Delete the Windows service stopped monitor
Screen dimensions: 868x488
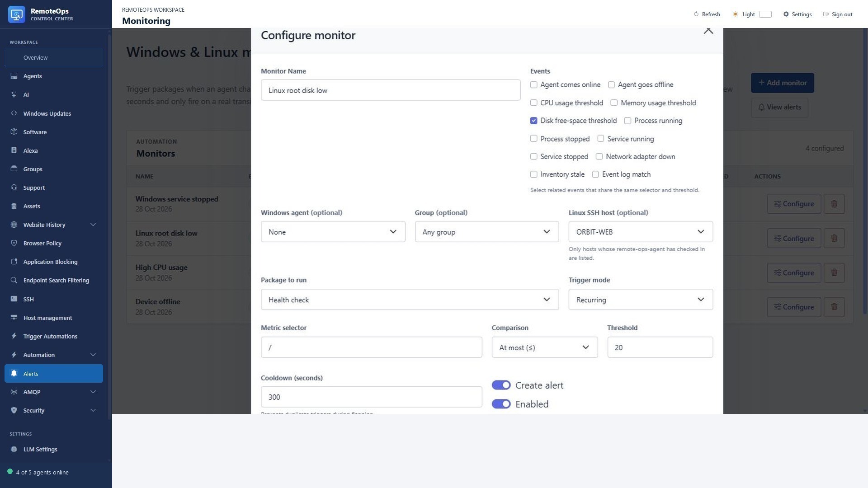point(834,204)
